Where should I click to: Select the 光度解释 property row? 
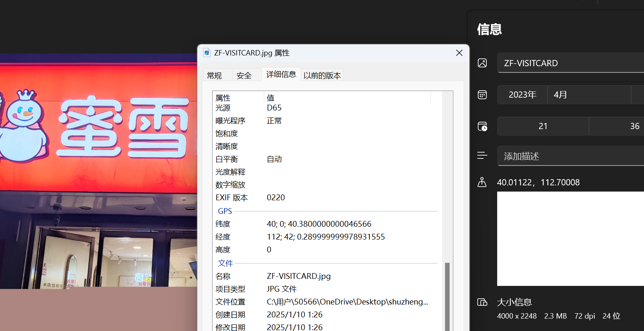click(327, 172)
